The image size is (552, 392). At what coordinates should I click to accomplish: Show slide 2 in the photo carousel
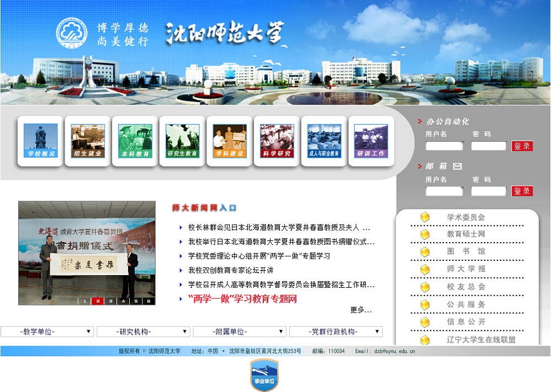98,301
